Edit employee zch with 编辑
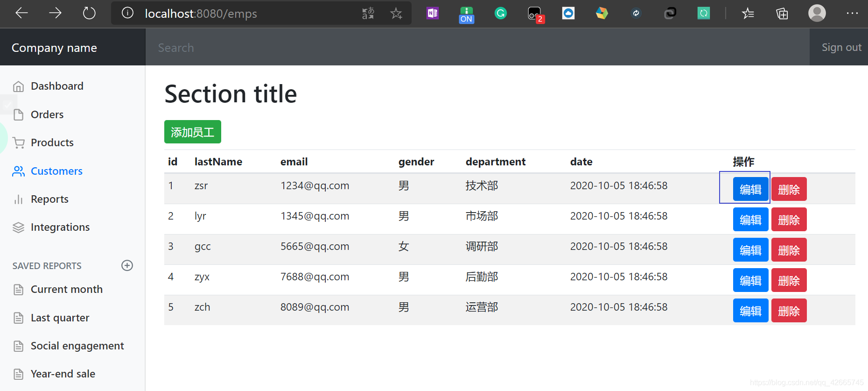The image size is (868, 391). [x=750, y=311]
